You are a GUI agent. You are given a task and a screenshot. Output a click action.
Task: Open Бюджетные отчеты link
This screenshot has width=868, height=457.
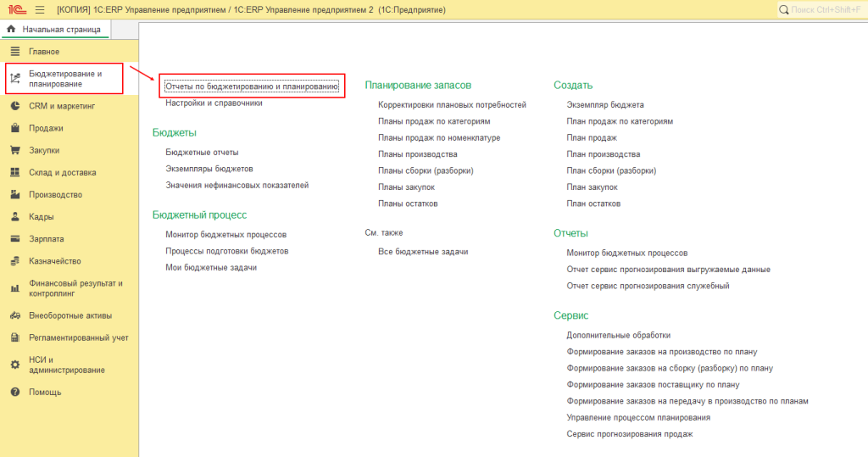pyautogui.click(x=202, y=152)
